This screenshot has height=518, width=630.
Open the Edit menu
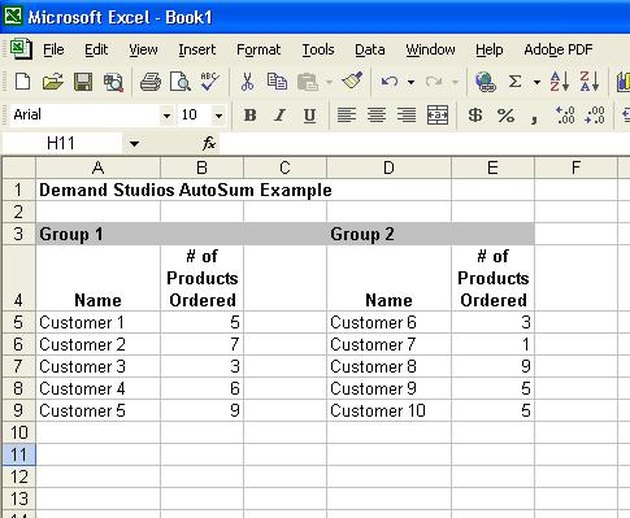coord(96,49)
